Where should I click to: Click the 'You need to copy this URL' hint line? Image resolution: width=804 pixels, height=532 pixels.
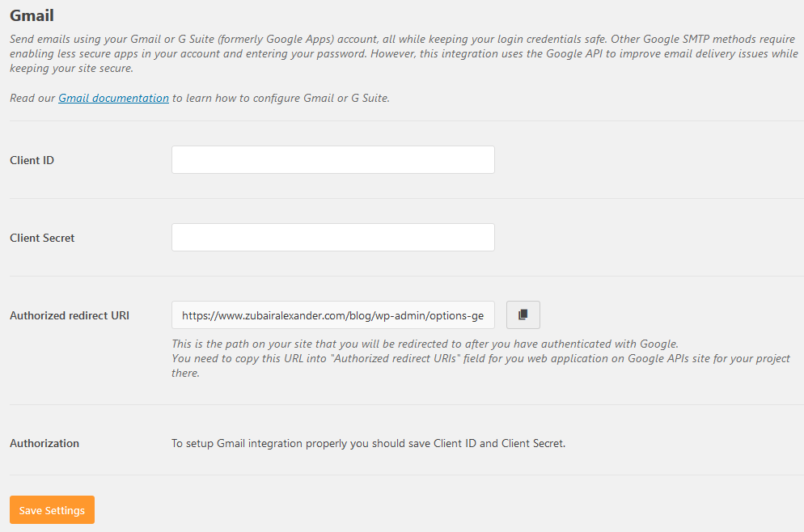coord(480,358)
